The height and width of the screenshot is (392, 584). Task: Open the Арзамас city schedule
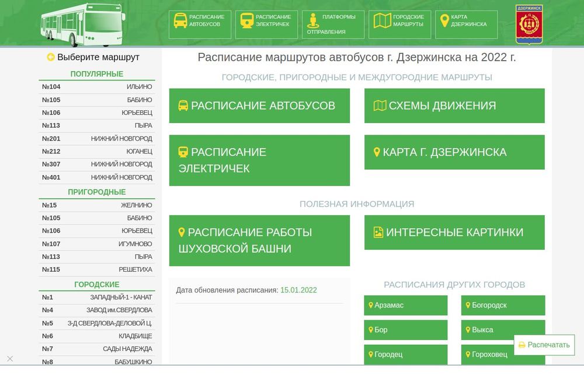click(406, 305)
